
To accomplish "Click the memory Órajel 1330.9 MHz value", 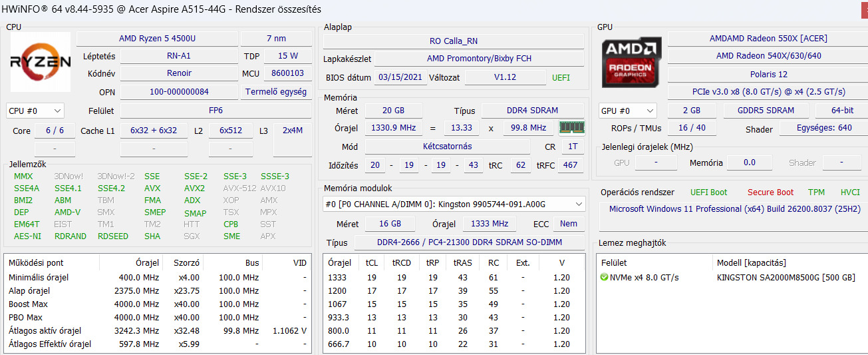I will 393,128.
